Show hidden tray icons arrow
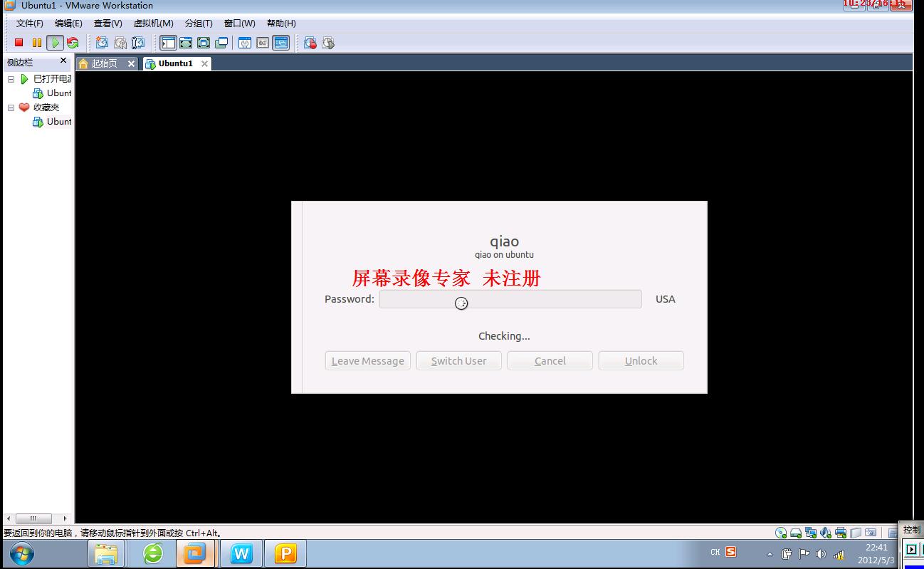The width and height of the screenshot is (924, 569). 770,554
